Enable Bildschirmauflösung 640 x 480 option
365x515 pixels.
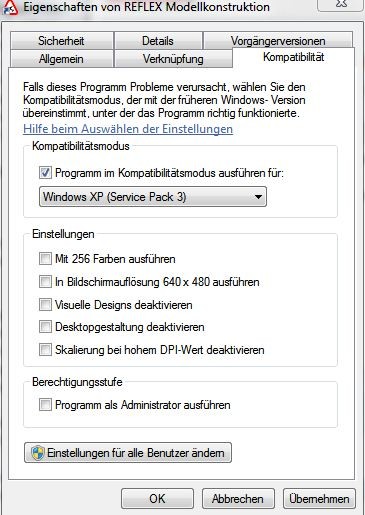point(45,282)
